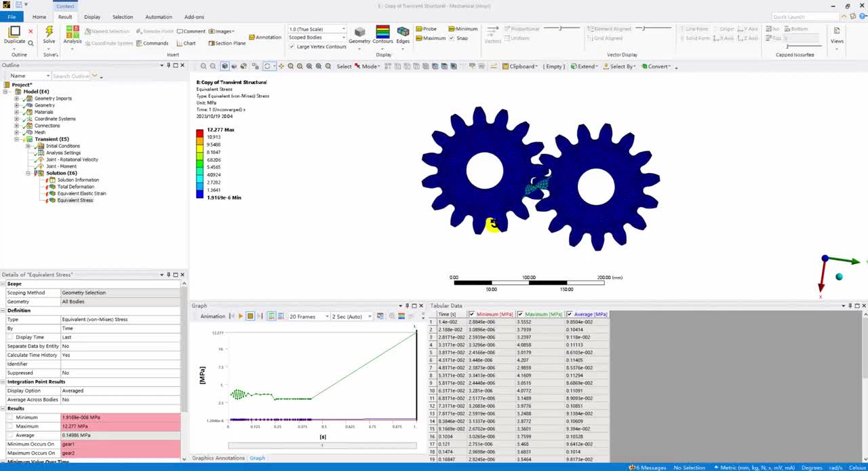Viewport: 868px width, 471px height.
Task: Toggle checkbox beside Maximum result row
Action: (x=10, y=426)
